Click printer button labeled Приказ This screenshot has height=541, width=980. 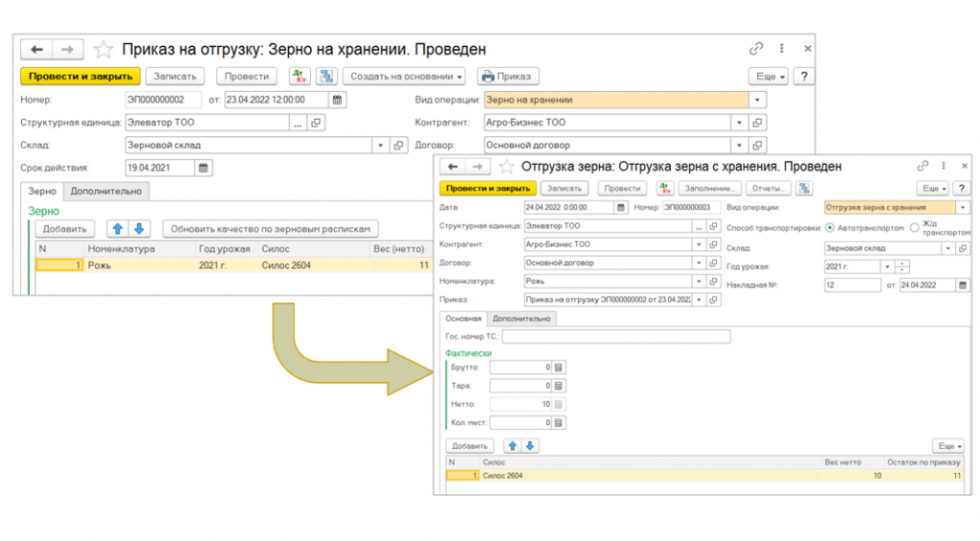[508, 77]
